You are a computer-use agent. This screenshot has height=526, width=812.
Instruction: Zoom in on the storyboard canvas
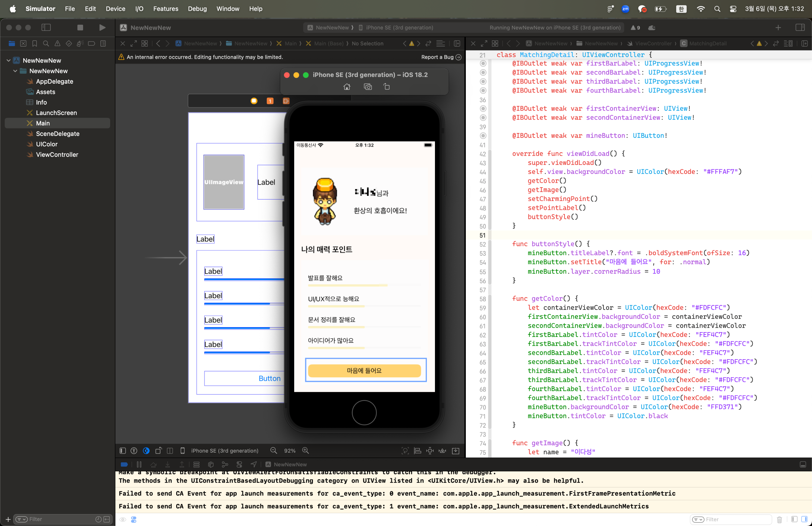click(305, 450)
